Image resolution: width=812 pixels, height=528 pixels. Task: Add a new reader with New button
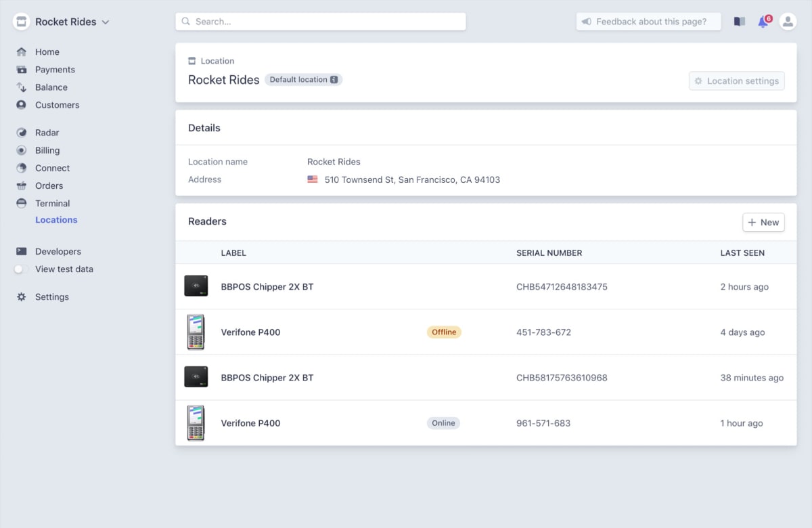[763, 223]
